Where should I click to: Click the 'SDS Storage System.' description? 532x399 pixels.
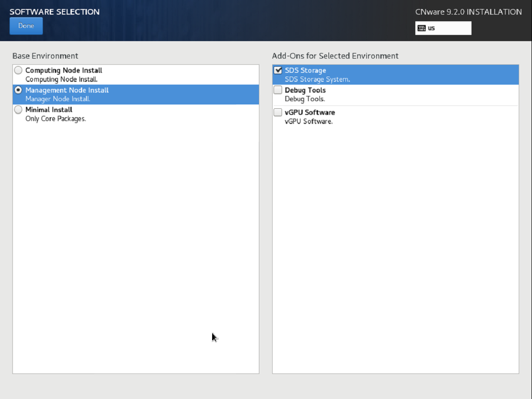point(317,79)
